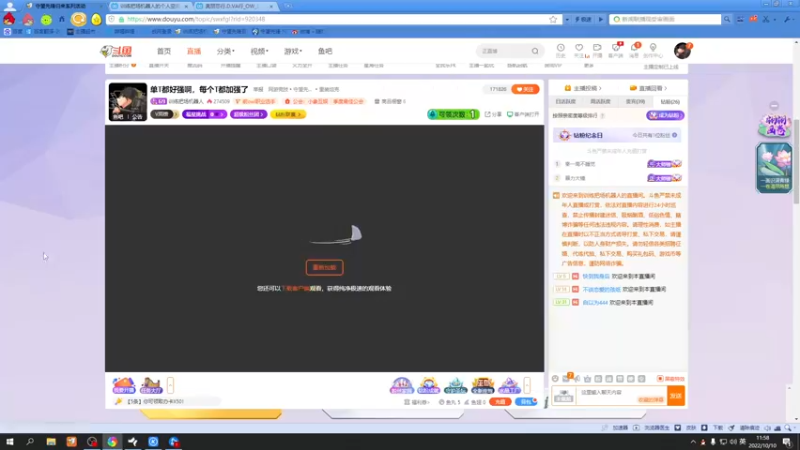Switch to the 周活跃度 weekly ranking tab
Screen dimensions: 800x450
tap(601, 102)
